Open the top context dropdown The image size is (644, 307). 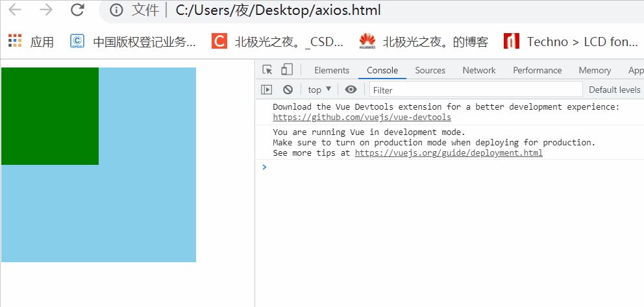319,90
